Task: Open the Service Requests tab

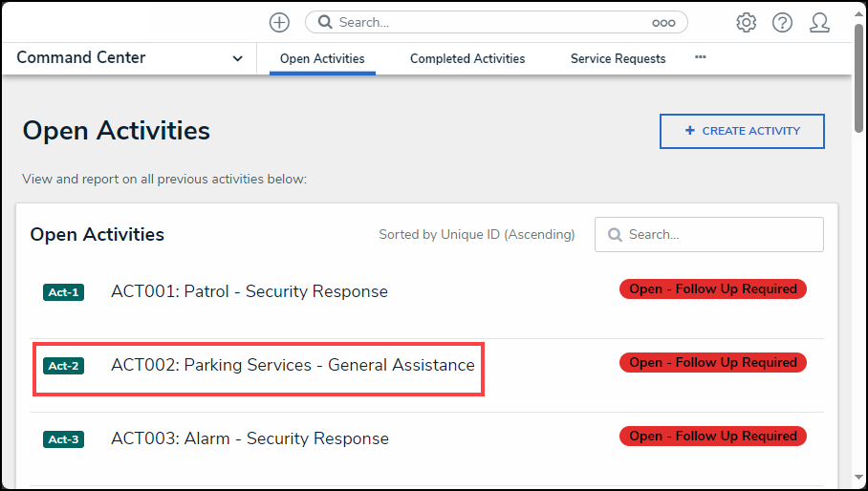Action: 618,59
